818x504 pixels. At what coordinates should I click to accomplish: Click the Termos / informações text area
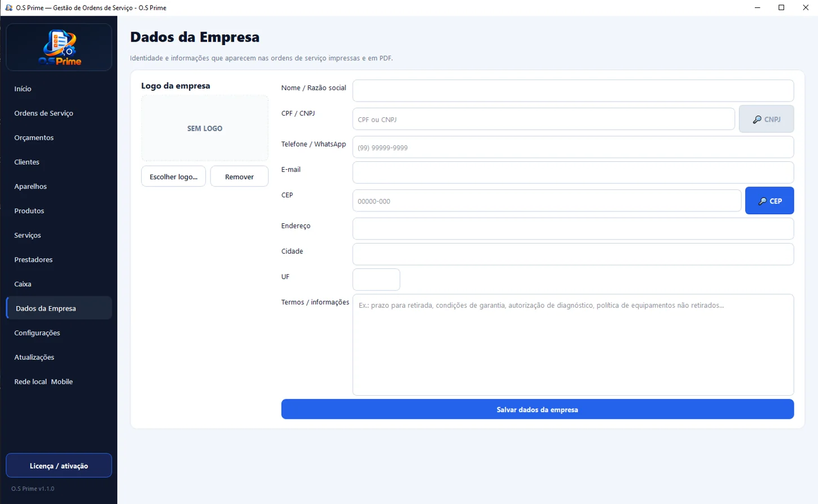coord(573,345)
